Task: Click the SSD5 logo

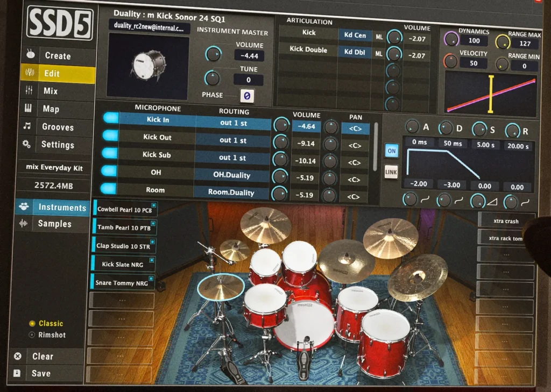Action: coord(60,23)
